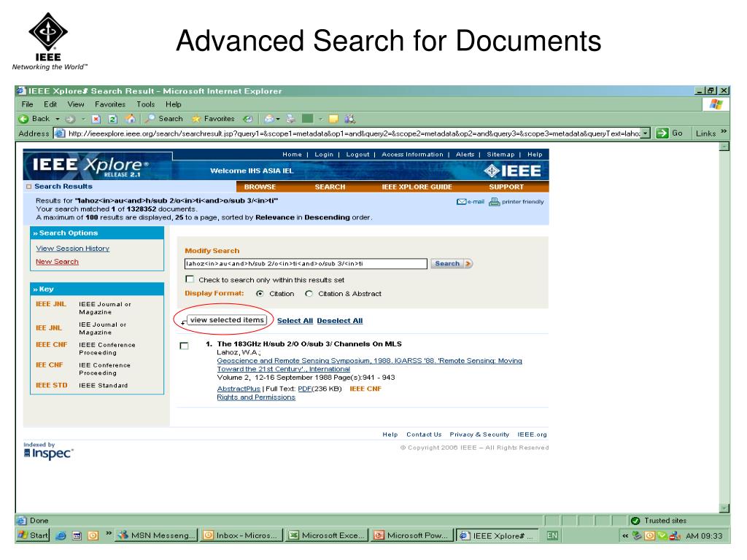The image size is (747, 560).
Task: Switch to Microsoft Excel taskbar button
Action: [x=328, y=536]
